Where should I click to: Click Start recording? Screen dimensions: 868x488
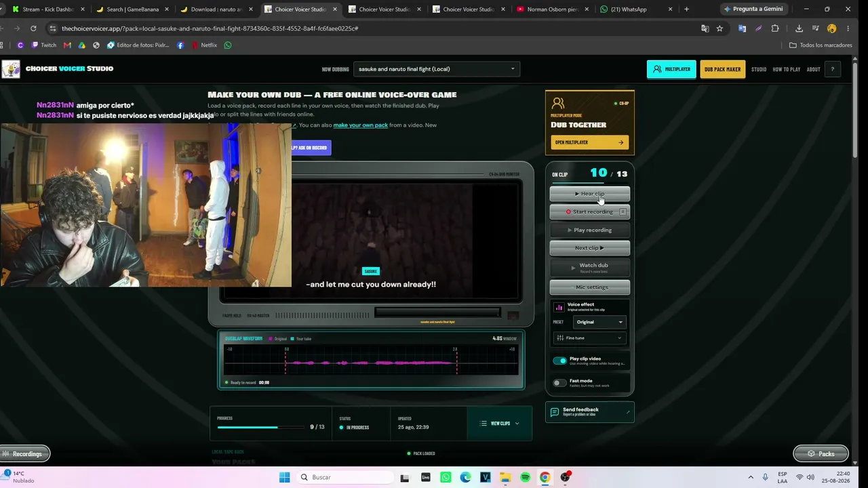pyautogui.click(x=589, y=211)
